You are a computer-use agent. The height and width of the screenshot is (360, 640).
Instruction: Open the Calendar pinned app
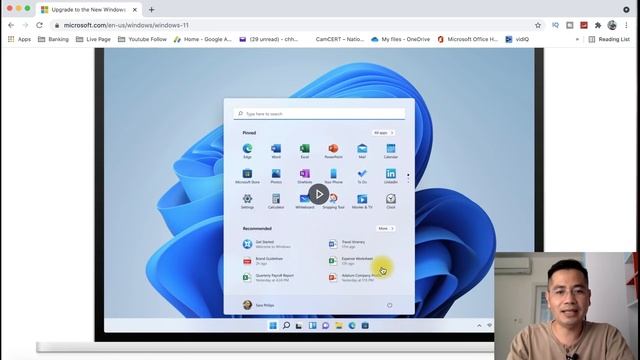coord(391,151)
